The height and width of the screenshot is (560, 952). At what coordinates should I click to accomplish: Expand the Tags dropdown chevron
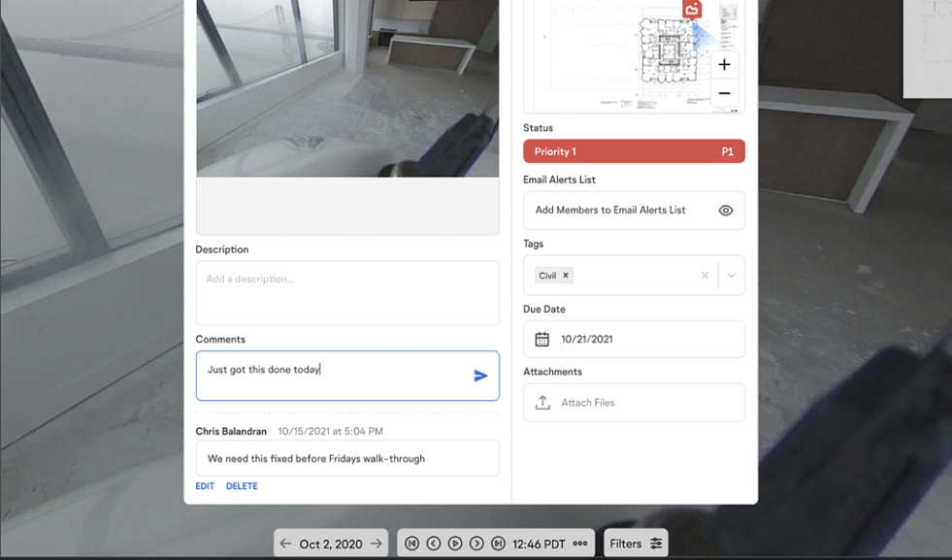pos(732,275)
